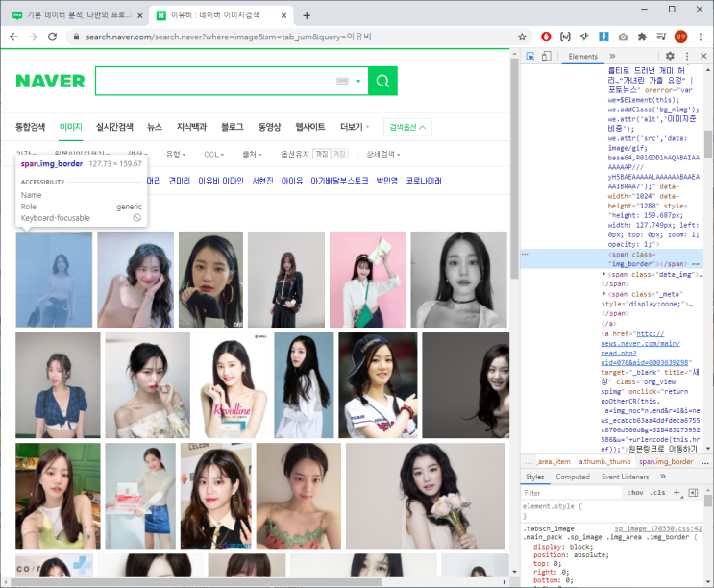714x588 pixels.
Task: Activate DevTools inspect element picker
Action: (x=530, y=56)
